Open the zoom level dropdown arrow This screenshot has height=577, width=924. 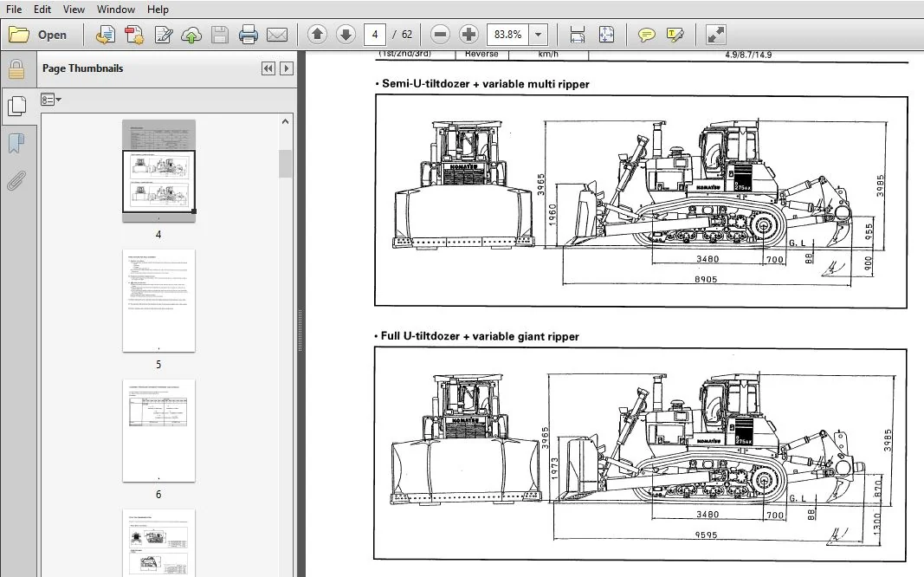pos(538,35)
